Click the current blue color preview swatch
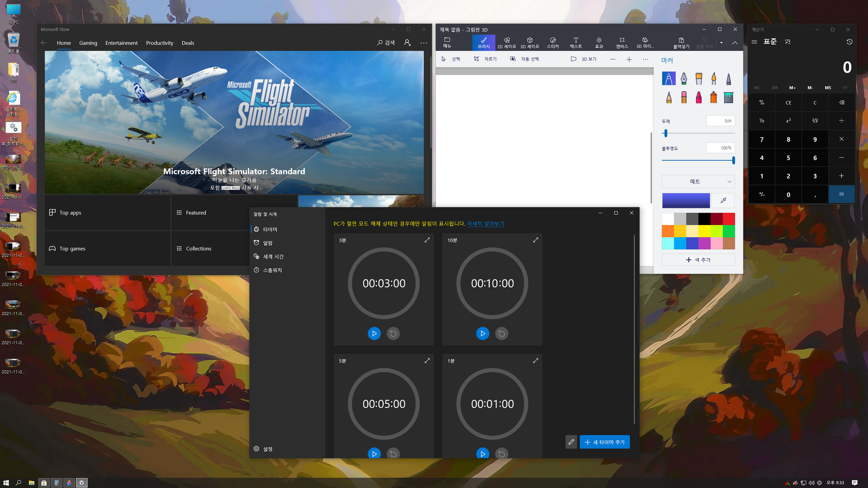Image resolution: width=868 pixels, height=488 pixels. [x=686, y=200]
